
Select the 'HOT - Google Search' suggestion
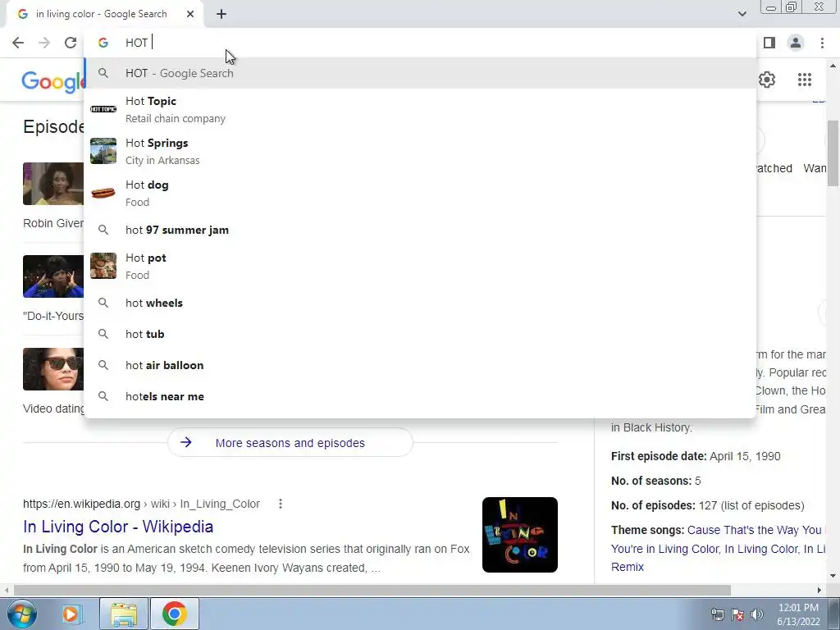tap(420, 73)
